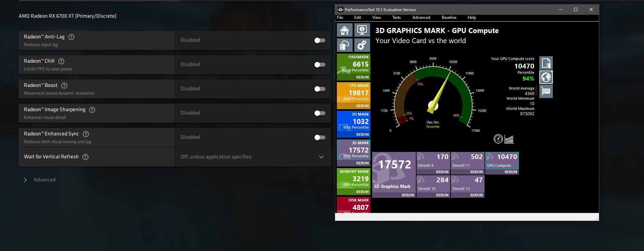The width and height of the screenshot is (644, 251).
Task: Select the 2D Mark 1032 tile
Action: coord(354,124)
